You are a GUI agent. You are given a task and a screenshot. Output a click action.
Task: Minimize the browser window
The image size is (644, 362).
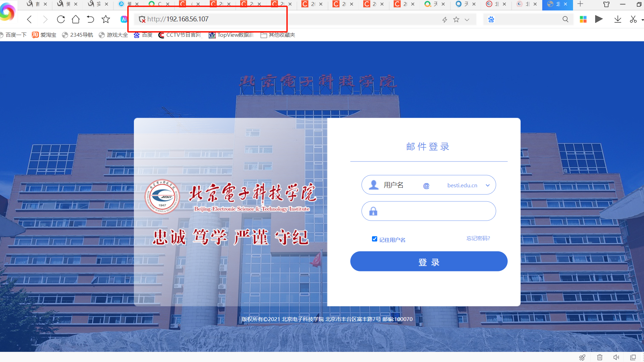[x=623, y=4]
